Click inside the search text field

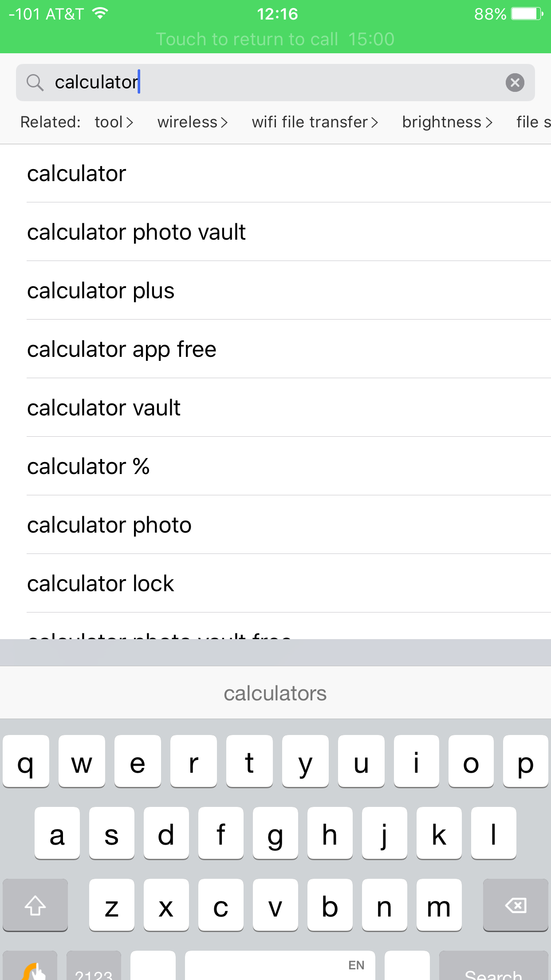tap(311, 83)
